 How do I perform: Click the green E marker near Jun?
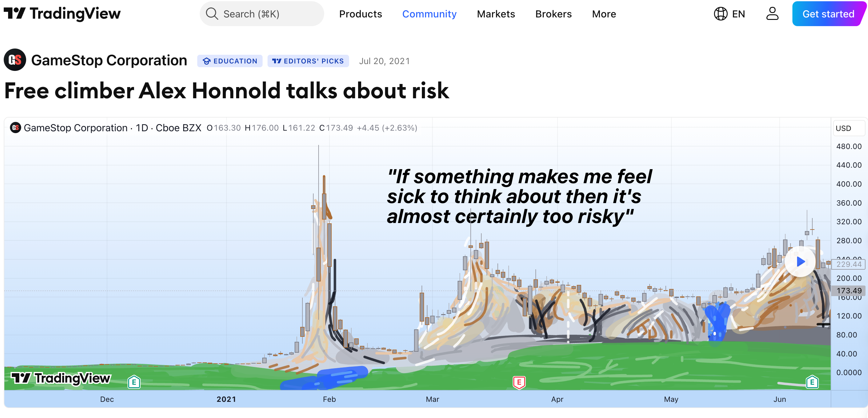pos(812,382)
